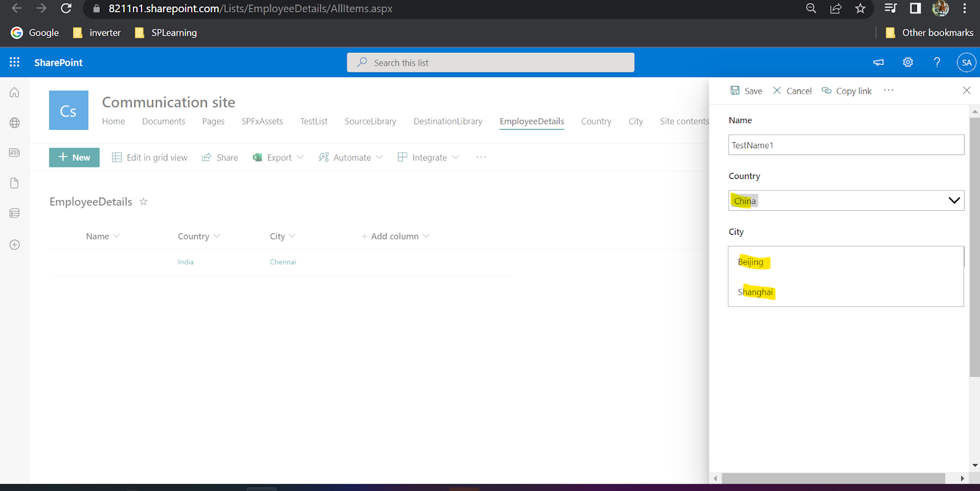Open the Chrome profile avatar
This screenshot has width=980, height=491.
pyautogui.click(x=940, y=9)
